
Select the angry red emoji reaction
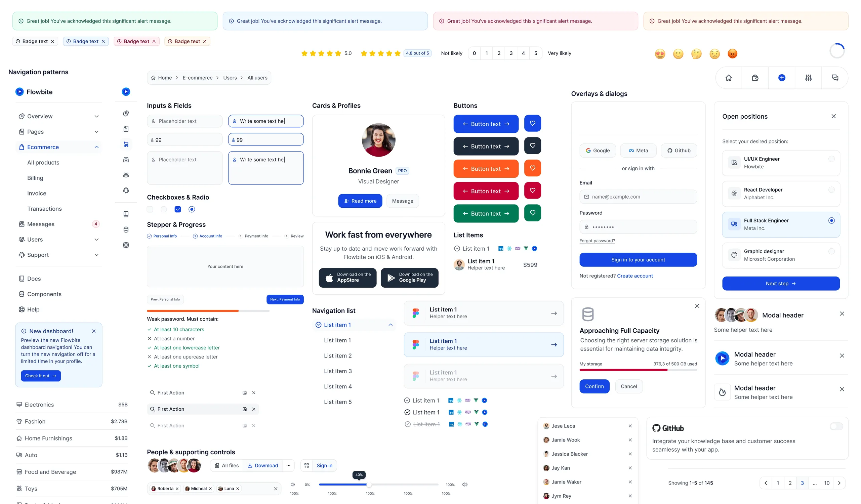click(733, 54)
